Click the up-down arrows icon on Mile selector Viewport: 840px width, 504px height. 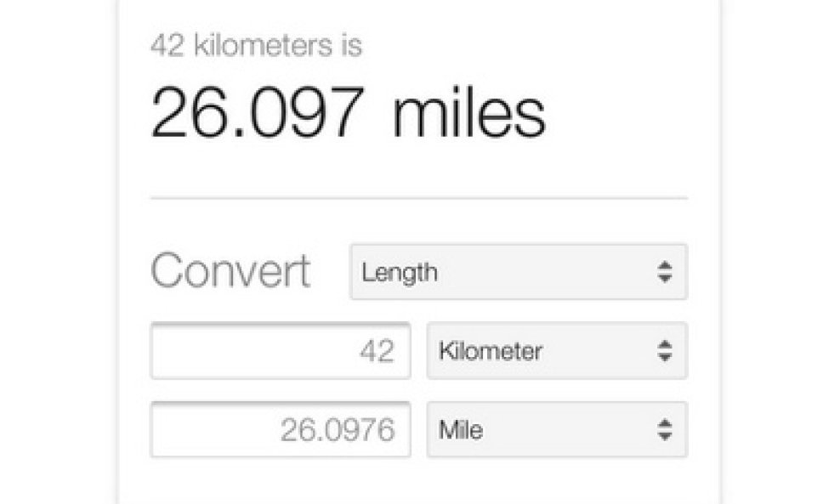coord(665,429)
